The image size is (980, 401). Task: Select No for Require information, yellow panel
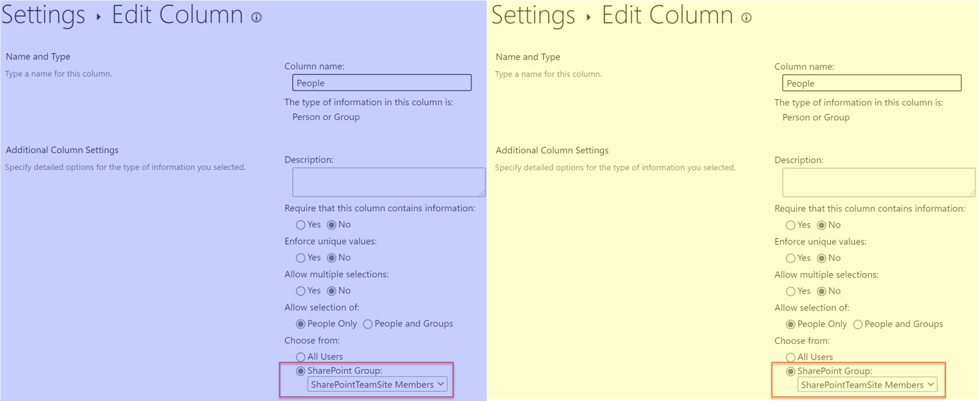point(822,225)
